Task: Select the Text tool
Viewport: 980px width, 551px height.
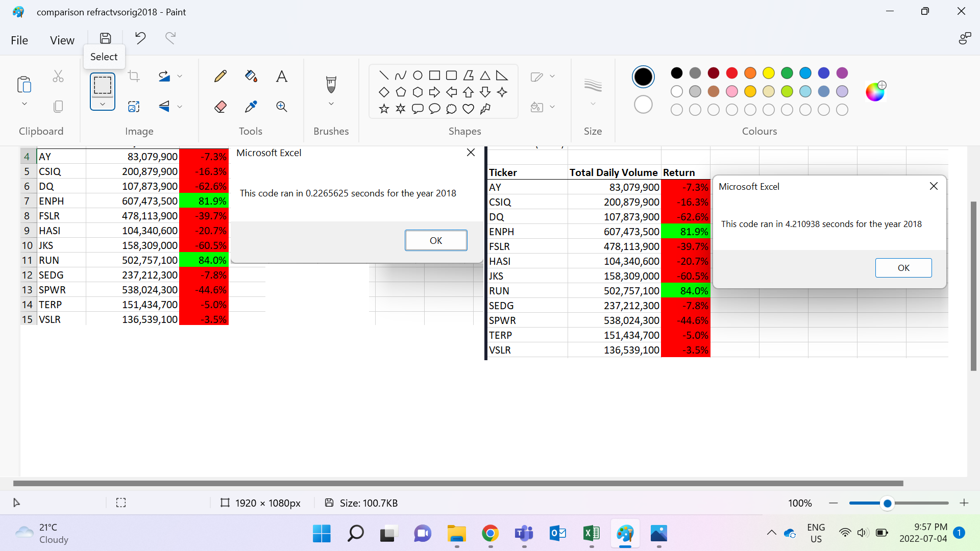Action: pos(281,77)
